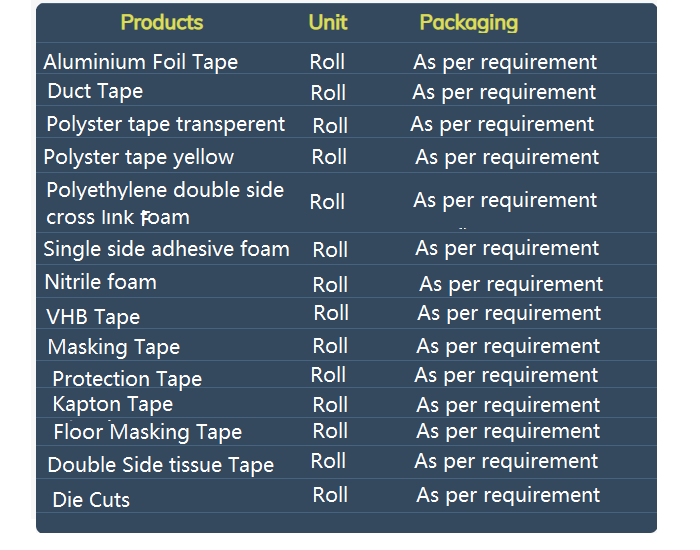
Task: Click Polyster tape transperent entry
Action: [x=166, y=125]
